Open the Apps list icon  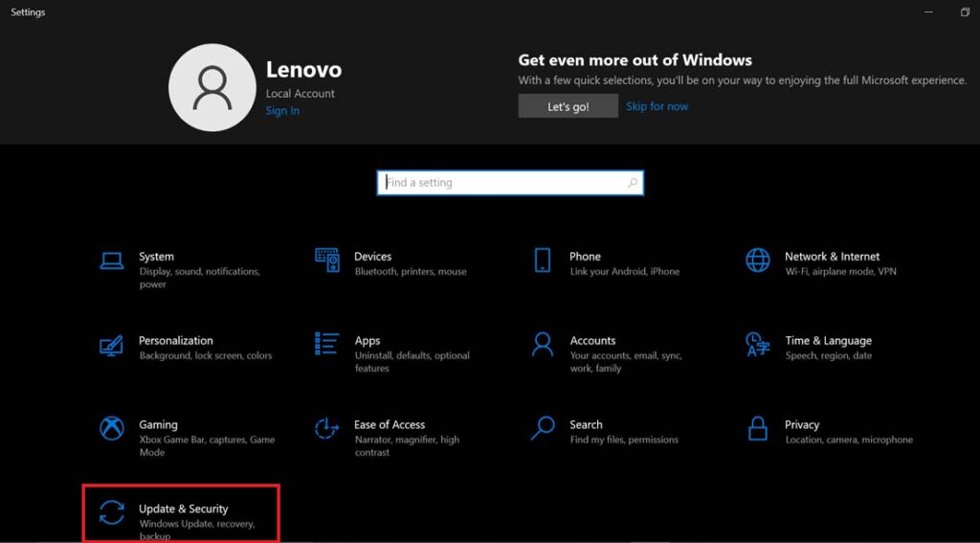coord(327,345)
